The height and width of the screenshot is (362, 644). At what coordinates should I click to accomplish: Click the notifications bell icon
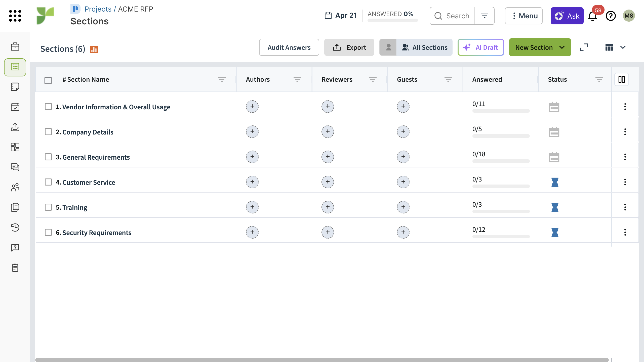point(593,16)
